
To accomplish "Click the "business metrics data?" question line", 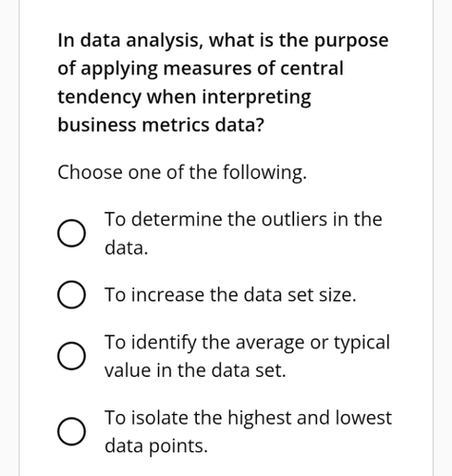I will 161,125.
